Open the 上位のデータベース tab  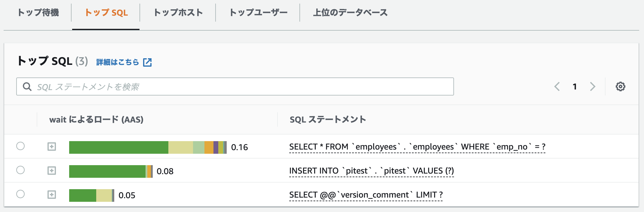click(350, 13)
